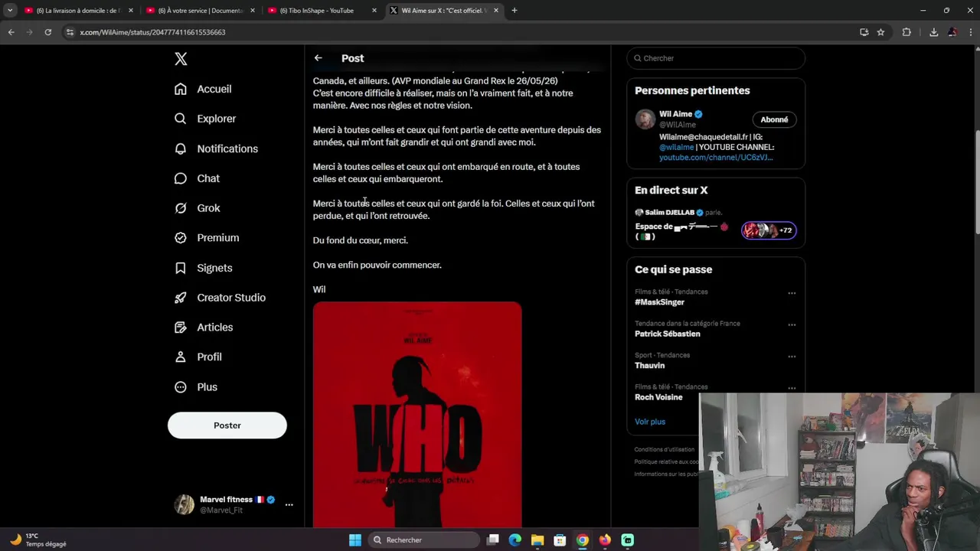Open the options menu for the Roch Voisine trend

[792, 388]
